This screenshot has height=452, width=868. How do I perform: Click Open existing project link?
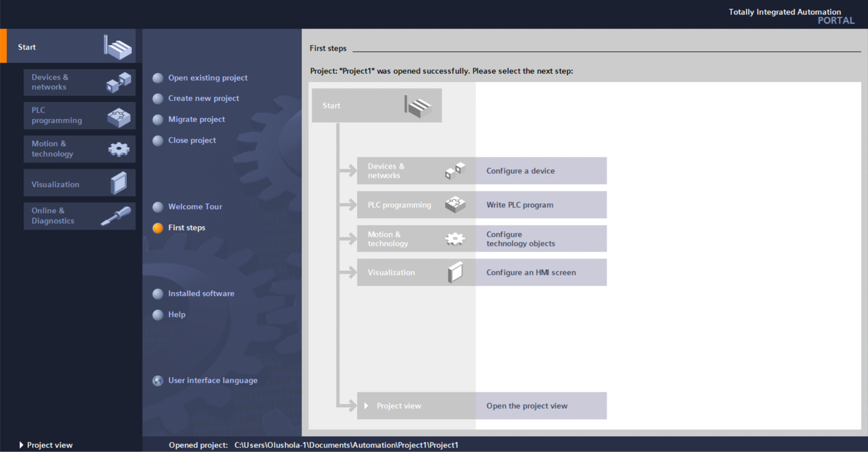208,78
